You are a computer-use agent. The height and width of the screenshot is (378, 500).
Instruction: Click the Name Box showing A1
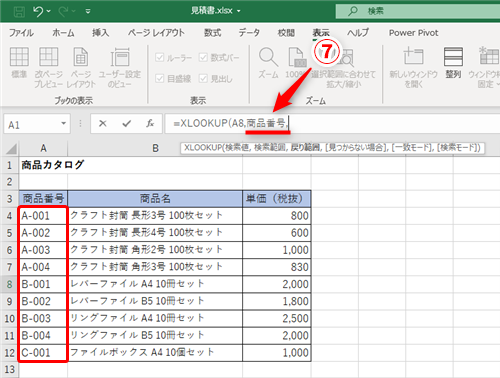[x=32, y=124]
